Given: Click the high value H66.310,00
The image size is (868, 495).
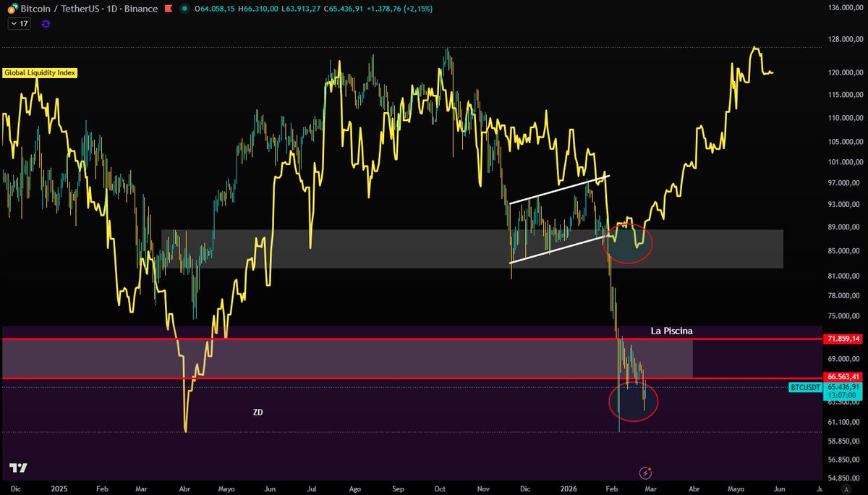Looking at the screenshot, I should [x=257, y=8].
